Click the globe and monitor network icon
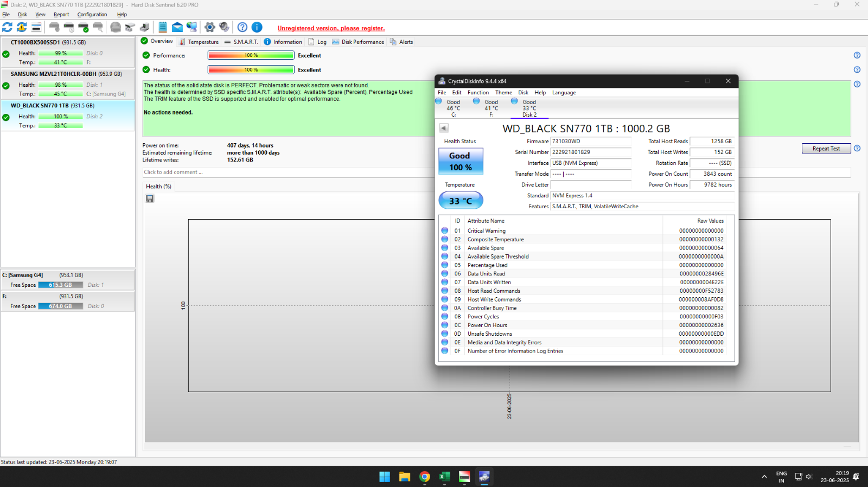This screenshot has height=487, width=868. (192, 27)
